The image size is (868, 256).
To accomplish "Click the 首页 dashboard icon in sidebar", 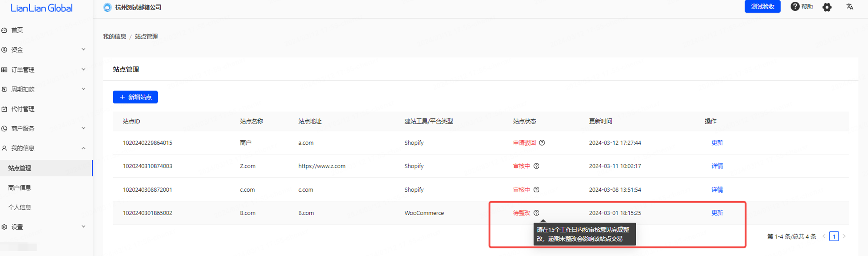I will 4,30.
